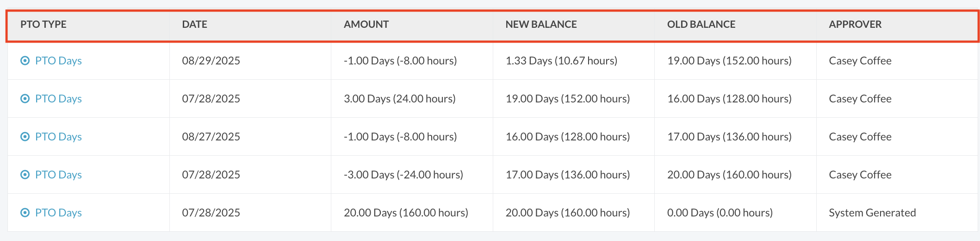Image resolution: width=980 pixels, height=241 pixels.
Task: Sort by DATE column header
Action: click(x=194, y=25)
